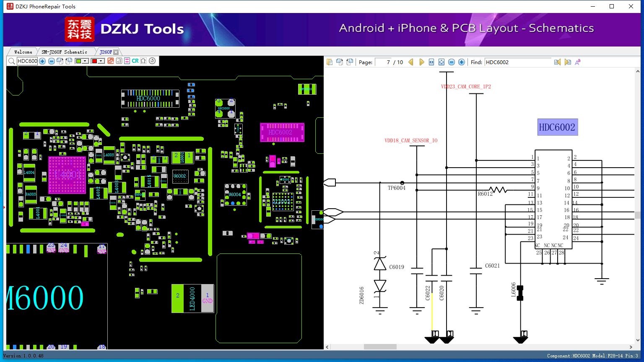Image resolution: width=644 pixels, height=362 pixels.
Task: Find next HDC6002 match in schematic
Action: [568, 62]
